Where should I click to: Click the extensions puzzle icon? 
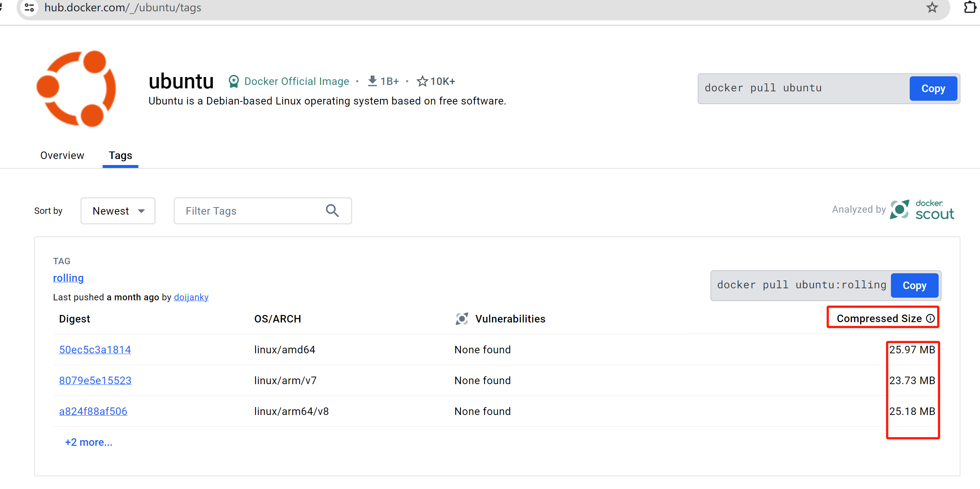click(x=970, y=7)
